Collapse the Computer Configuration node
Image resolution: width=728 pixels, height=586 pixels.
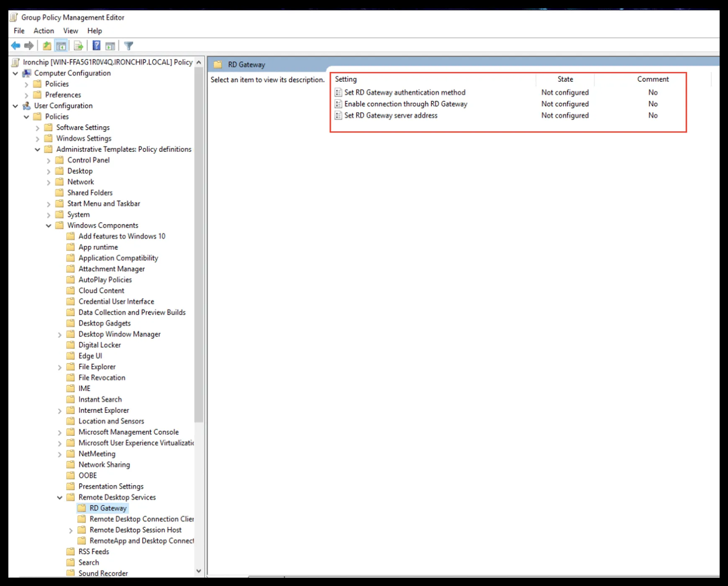pos(15,73)
